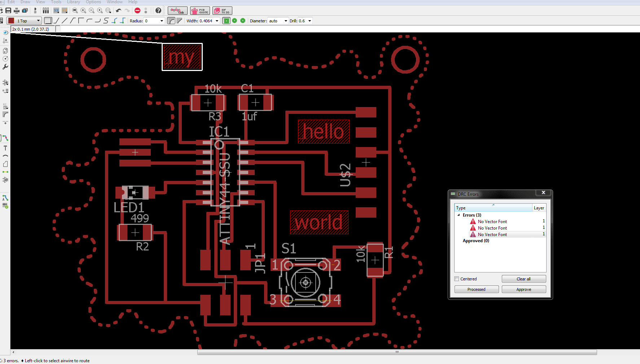Select the Copy tool

pos(5,51)
